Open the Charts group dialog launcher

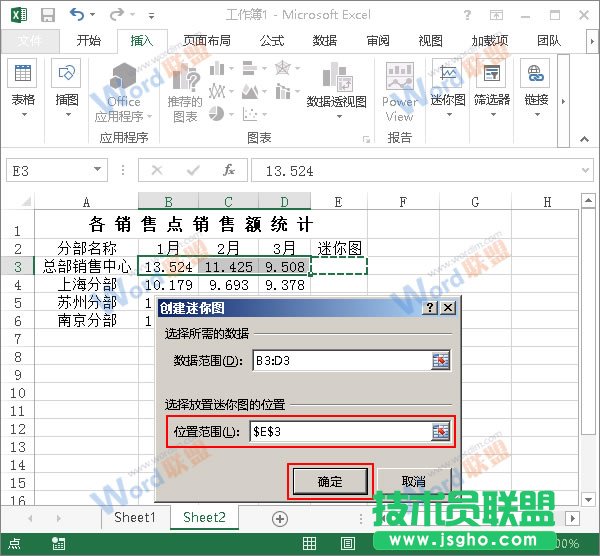[366, 139]
